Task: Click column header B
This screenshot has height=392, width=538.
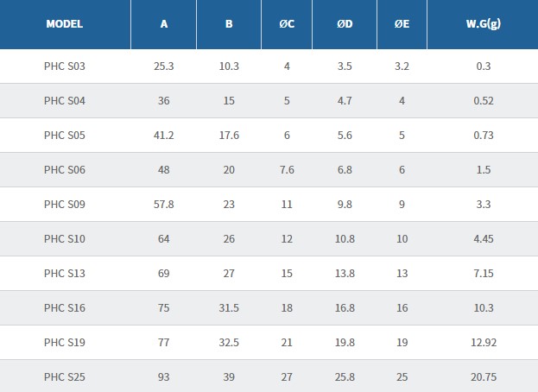Action: tap(229, 24)
